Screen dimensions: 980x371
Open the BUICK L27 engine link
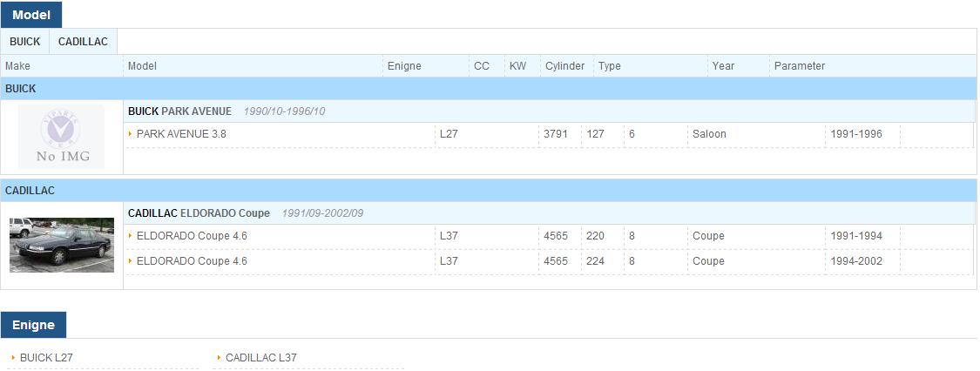coord(46,358)
